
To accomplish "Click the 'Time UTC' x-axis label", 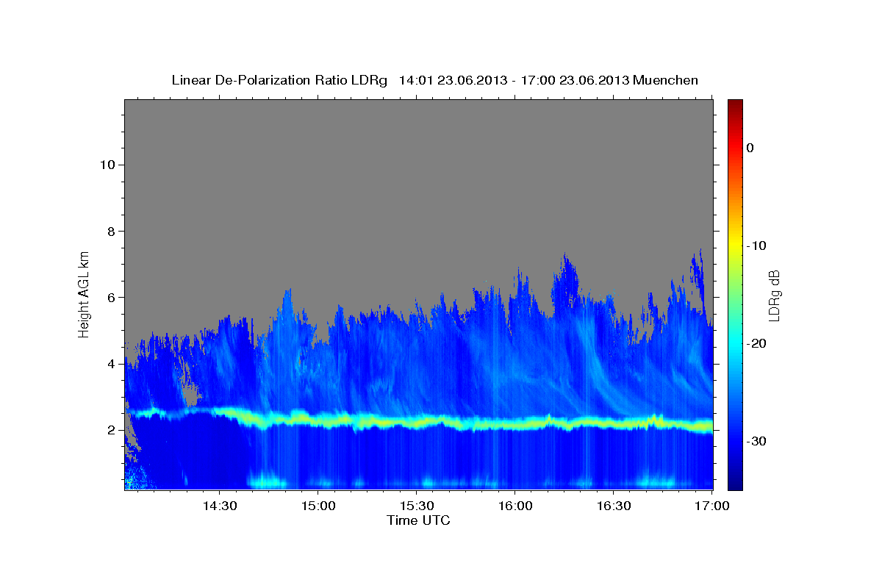I will click(x=418, y=521).
